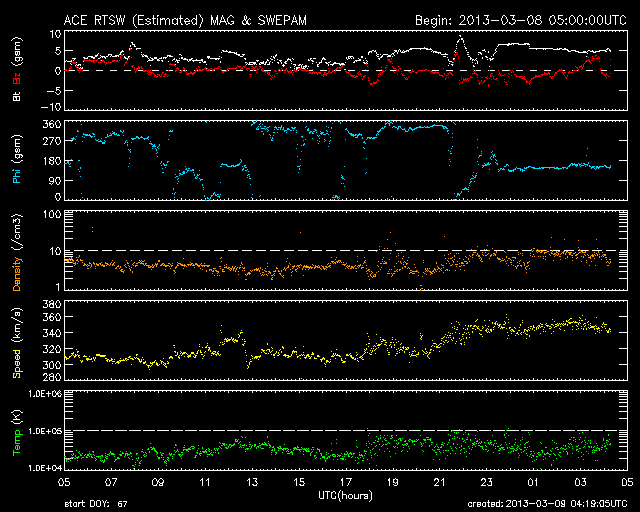640x512 pixels.
Task: Click the '13' hour tick label
Action: (x=252, y=482)
